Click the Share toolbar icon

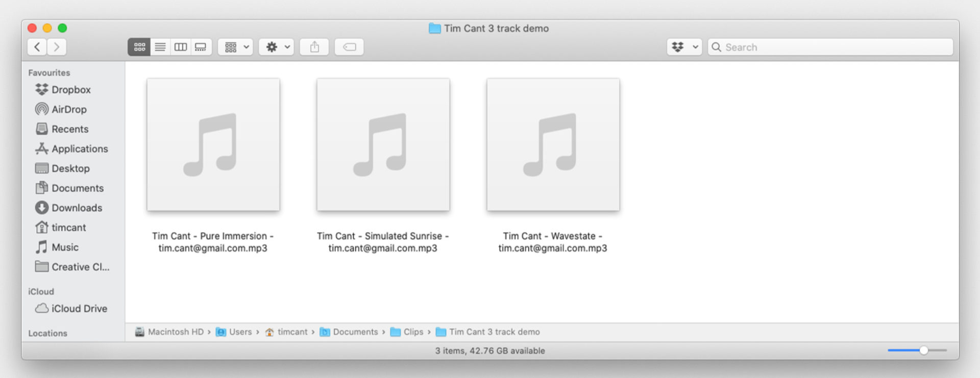click(x=314, y=47)
